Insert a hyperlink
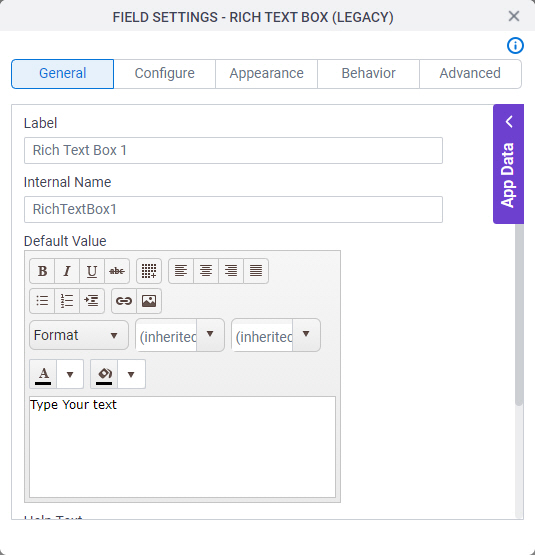 (124, 301)
